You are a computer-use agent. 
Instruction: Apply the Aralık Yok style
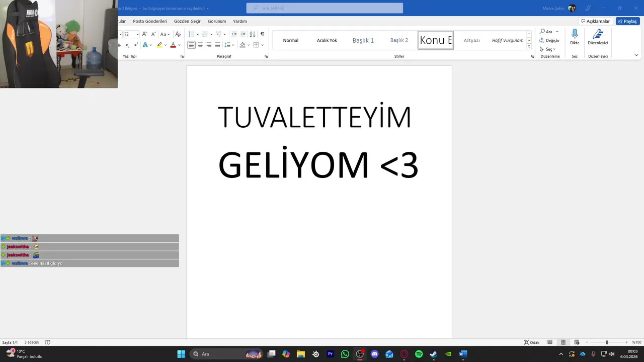tap(327, 40)
